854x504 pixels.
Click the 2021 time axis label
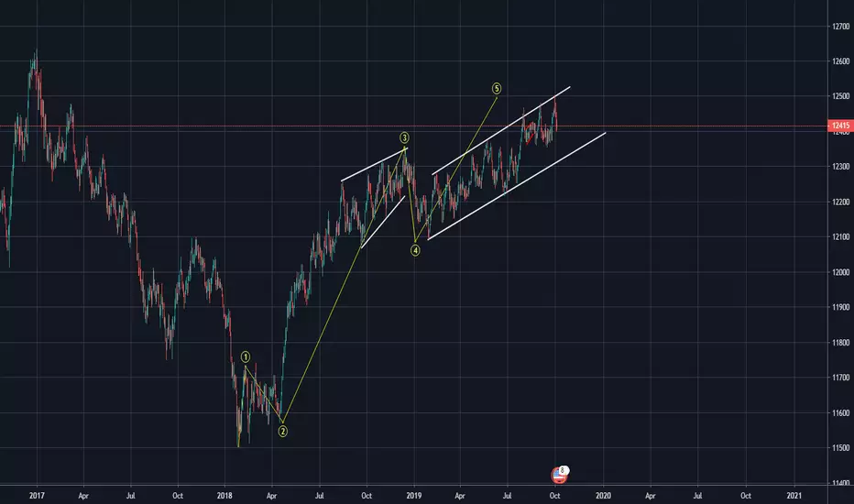click(x=794, y=495)
